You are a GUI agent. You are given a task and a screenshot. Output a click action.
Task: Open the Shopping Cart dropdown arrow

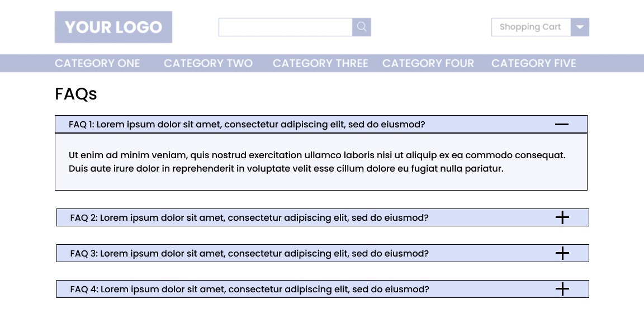[580, 27]
